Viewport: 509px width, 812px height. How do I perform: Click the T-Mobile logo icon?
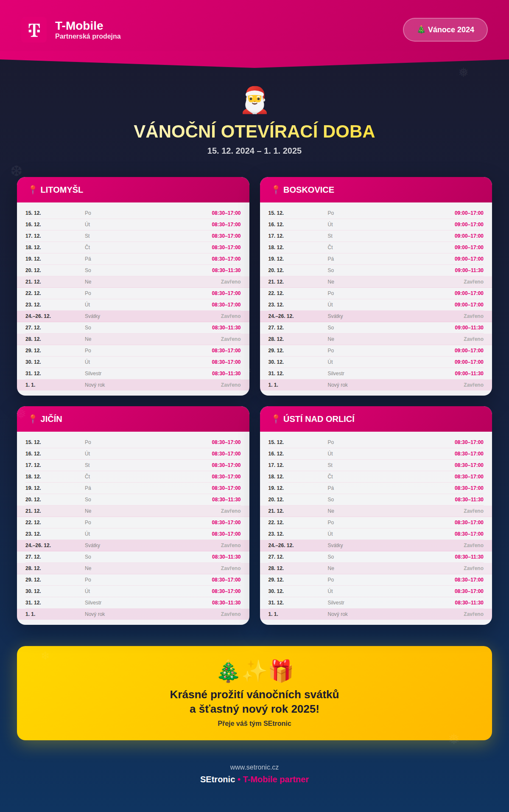(x=34, y=30)
